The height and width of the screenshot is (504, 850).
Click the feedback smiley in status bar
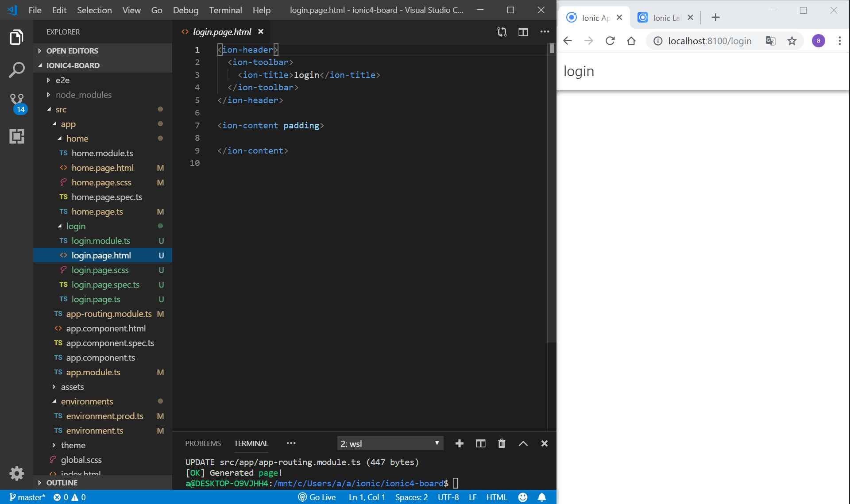[x=523, y=497]
